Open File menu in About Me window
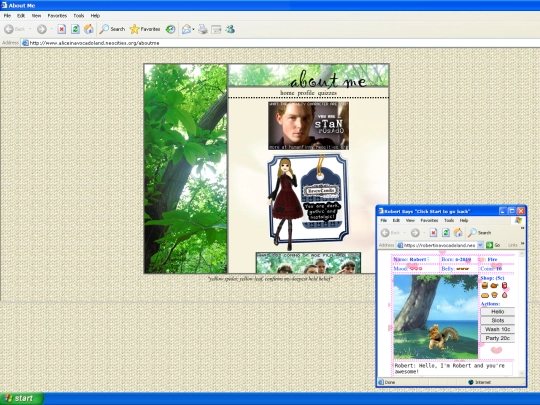This screenshot has height=405, width=540. point(7,15)
